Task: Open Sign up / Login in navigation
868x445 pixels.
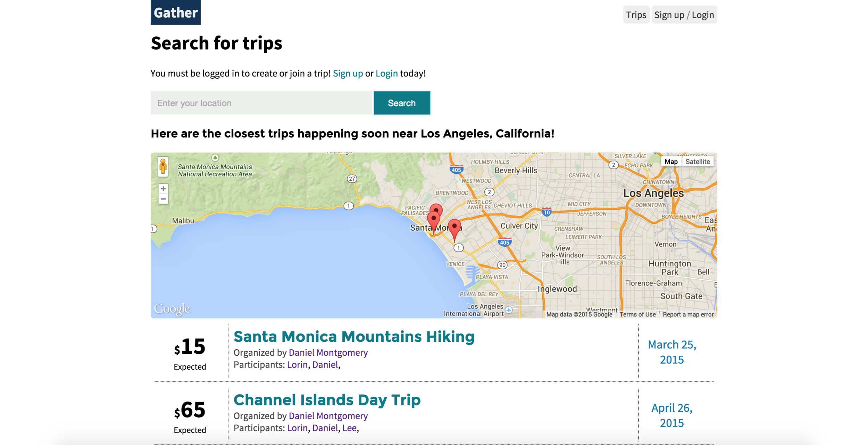Action: [684, 15]
